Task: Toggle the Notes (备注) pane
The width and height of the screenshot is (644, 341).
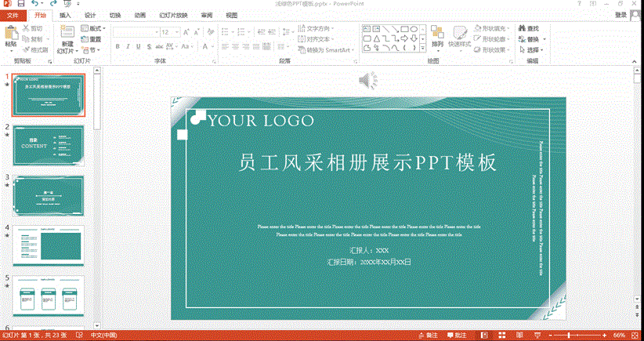Action: [x=429, y=335]
